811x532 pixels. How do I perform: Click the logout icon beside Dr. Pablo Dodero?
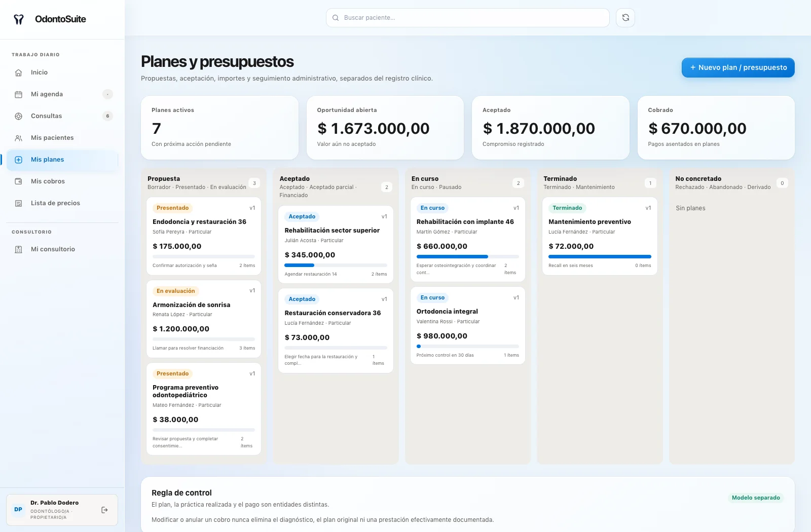click(104, 510)
